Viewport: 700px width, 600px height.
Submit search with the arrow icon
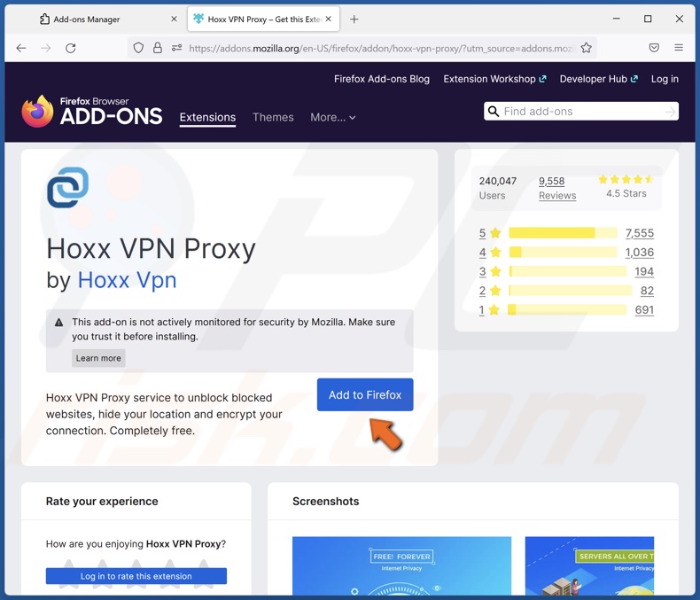point(670,112)
